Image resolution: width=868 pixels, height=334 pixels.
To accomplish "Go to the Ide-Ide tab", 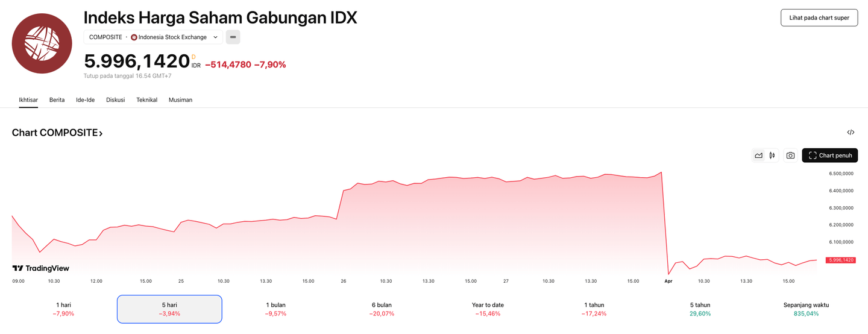I will [x=86, y=100].
